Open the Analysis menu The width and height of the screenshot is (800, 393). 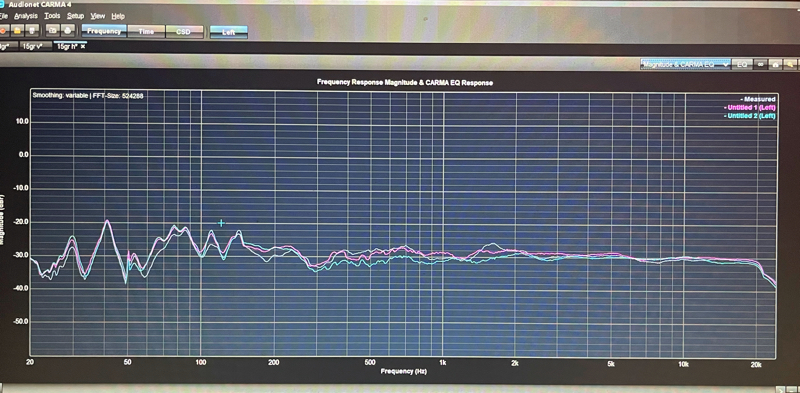pyautogui.click(x=26, y=16)
